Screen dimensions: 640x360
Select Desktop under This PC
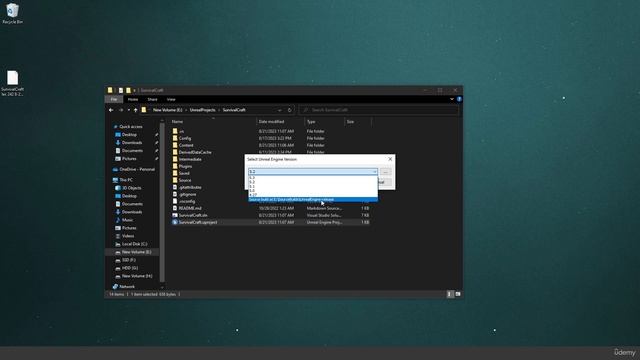tap(129, 196)
